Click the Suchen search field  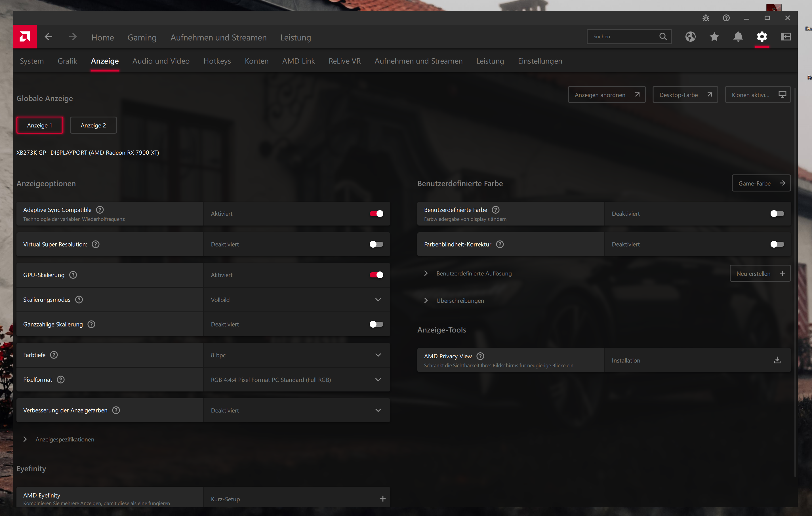(x=624, y=36)
